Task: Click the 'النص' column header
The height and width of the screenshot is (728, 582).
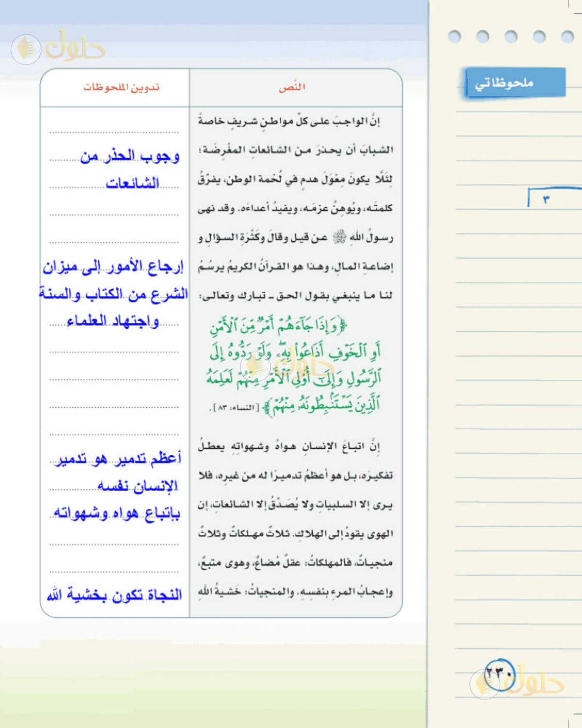Action: click(x=292, y=87)
